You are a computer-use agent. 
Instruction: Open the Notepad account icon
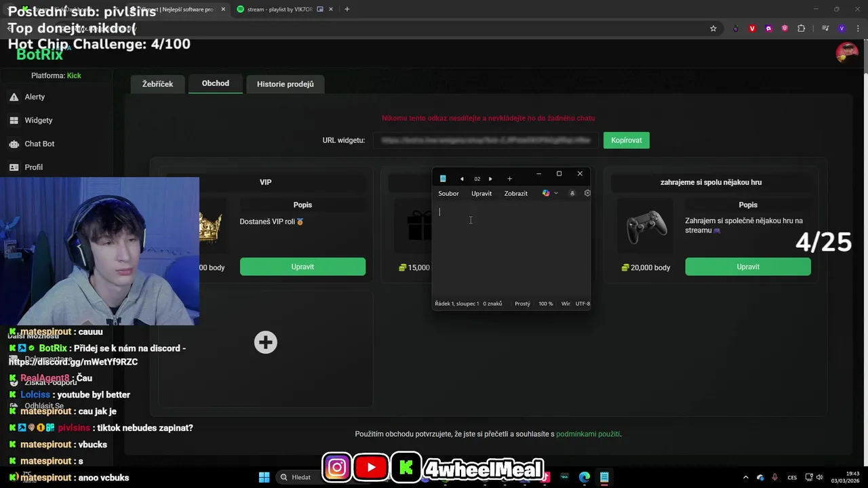572,193
